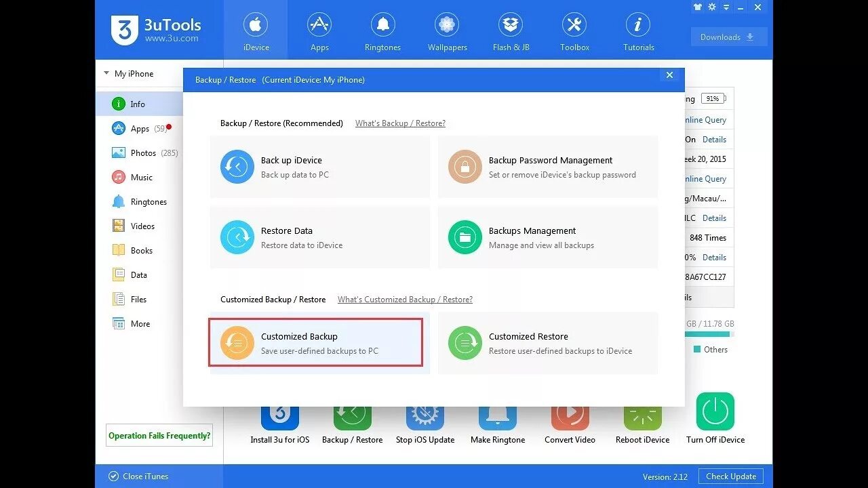Image resolution: width=868 pixels, height=488 pixels.
Task: Open the iDevice tab in the top bar
Action: [256, 31]
